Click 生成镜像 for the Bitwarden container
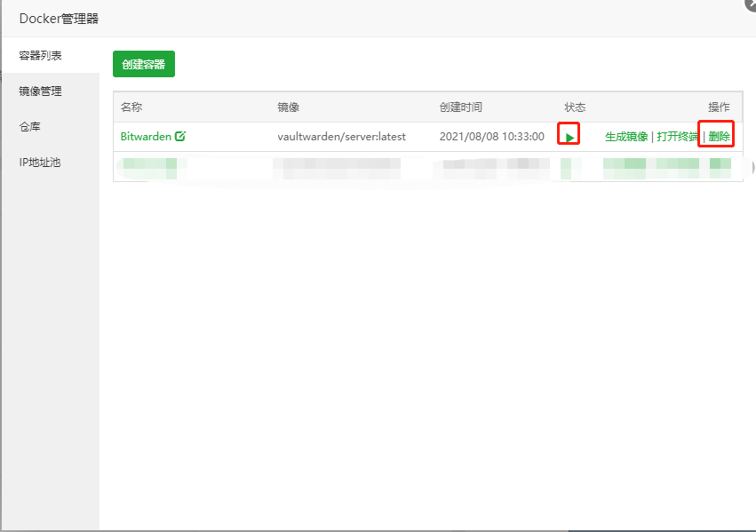Screen dimensions: 756x532 pos(626,137)
